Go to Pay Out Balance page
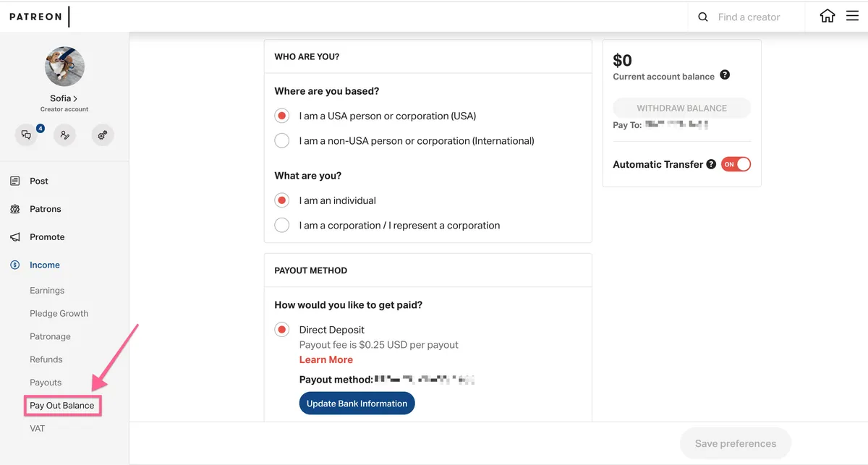The width and height of the screenshot is (868, 465). pos(62,406)
